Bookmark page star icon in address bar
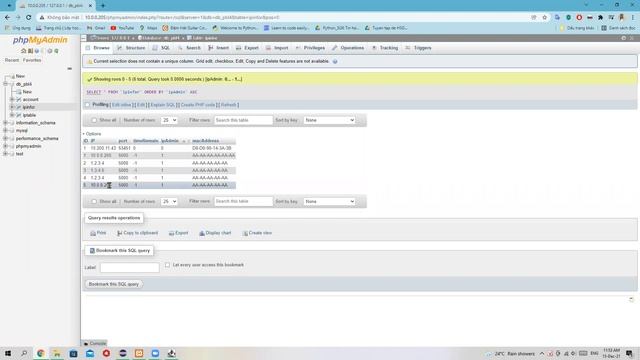Screen dimensions: 640x360 [x=544, y=18]
